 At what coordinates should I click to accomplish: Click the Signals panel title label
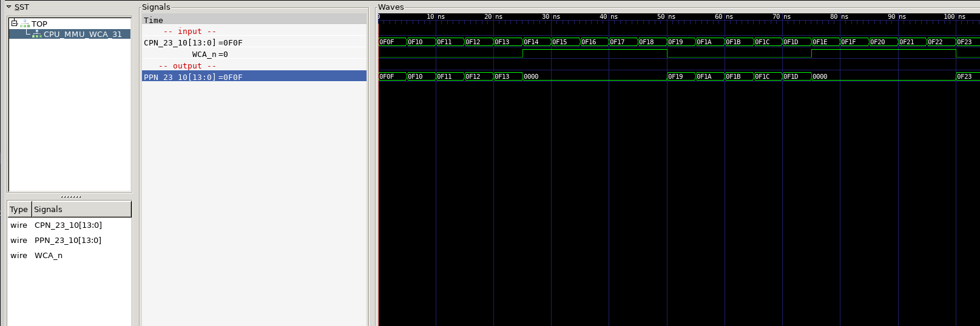click(x=156, y=7)
